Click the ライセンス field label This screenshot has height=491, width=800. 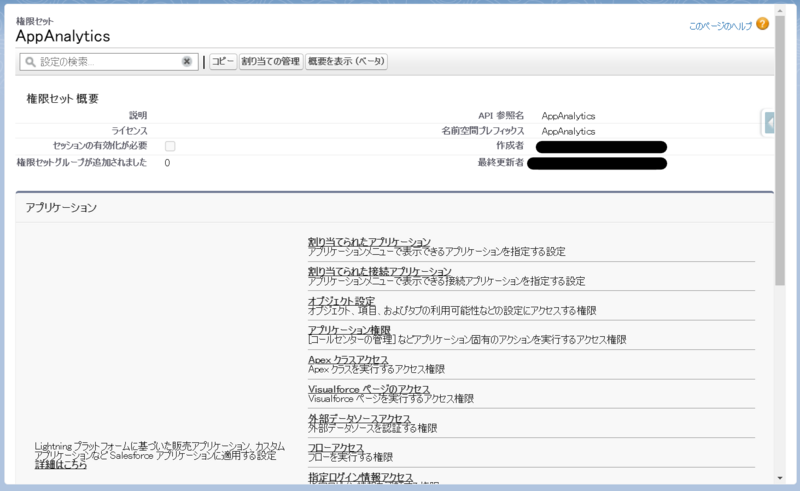130,131
